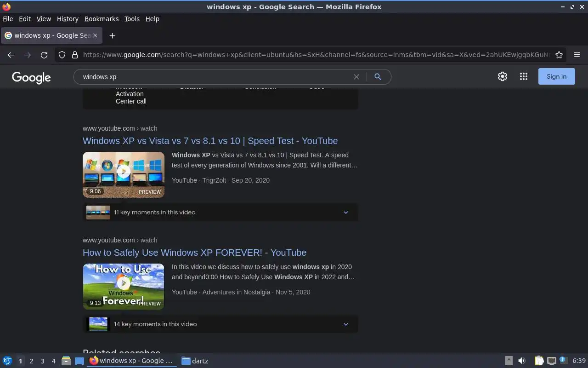The height and width of the screenshot is (368, 588).
Task: Open the dartz folder taskbar window
Action: 195,361
